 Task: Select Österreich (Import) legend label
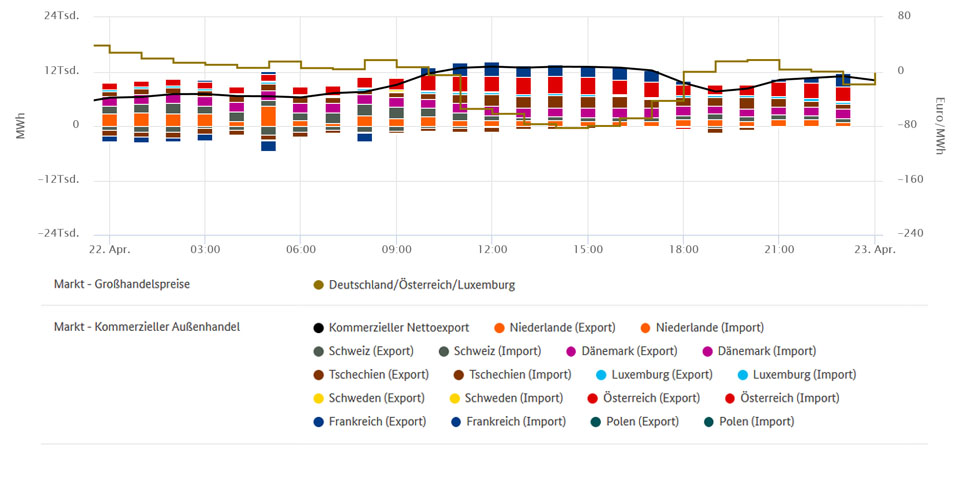pos(790,398)
